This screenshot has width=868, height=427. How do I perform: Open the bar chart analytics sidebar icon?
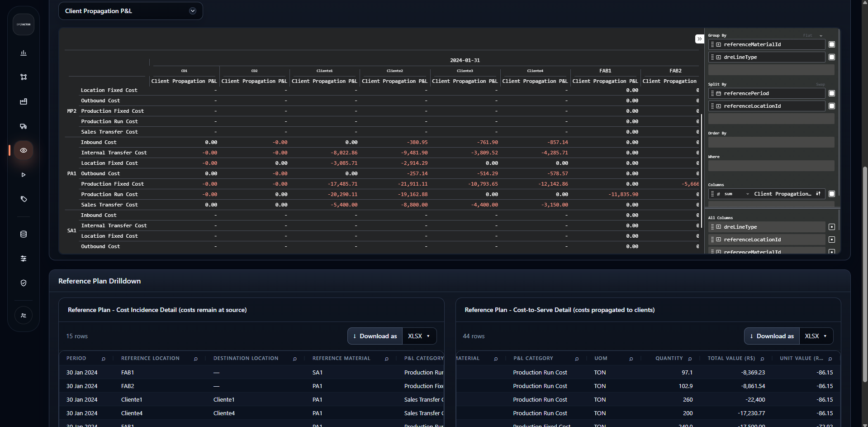(x=24, y=53)
